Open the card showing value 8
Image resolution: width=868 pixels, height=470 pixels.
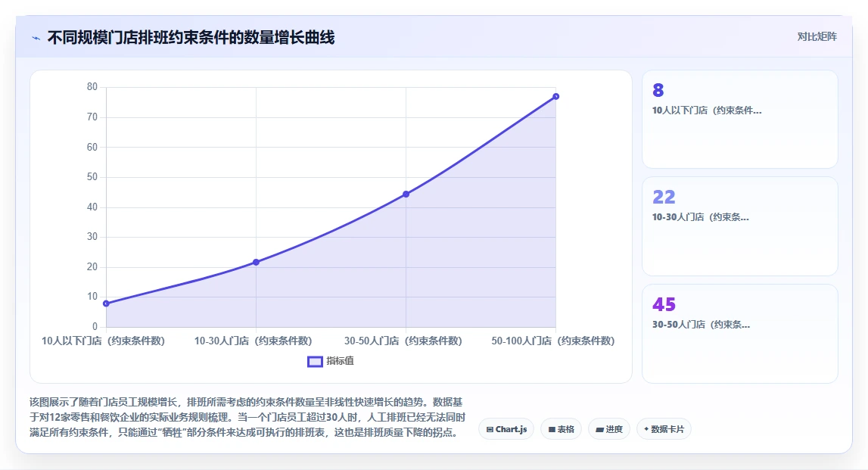[x=739, y=119]
